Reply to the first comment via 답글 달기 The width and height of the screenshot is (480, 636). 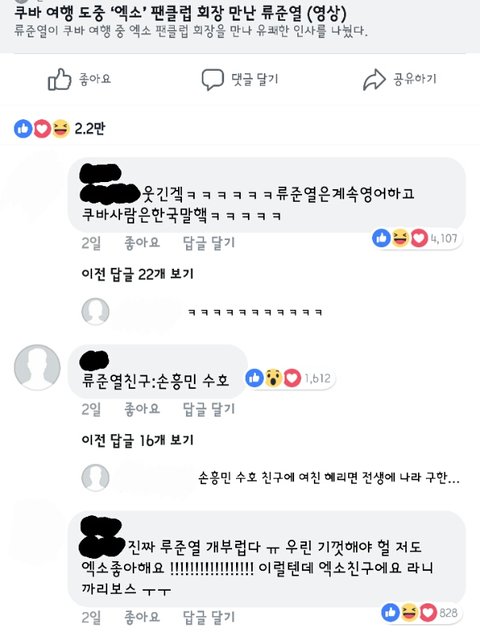[x=209, y=243]
